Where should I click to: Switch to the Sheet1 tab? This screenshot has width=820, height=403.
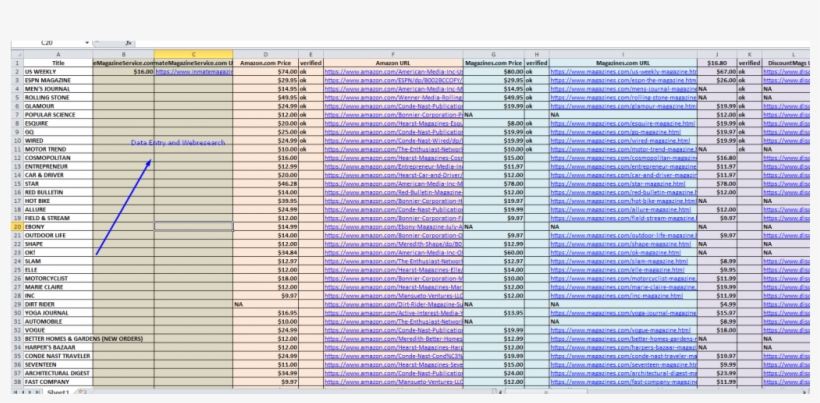coord(58,392)
